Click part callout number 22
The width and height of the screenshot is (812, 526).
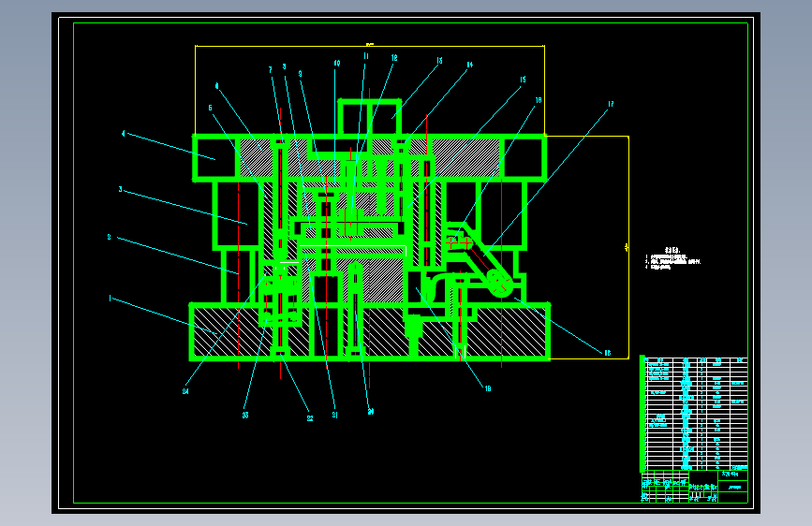pyautogui.click(x=310, y=418)
